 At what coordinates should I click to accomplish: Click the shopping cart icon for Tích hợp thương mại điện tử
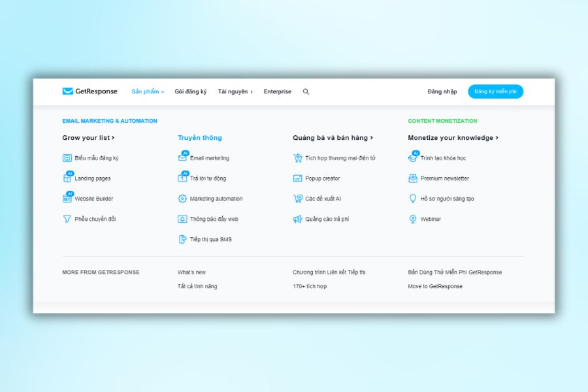pos(298,158)
